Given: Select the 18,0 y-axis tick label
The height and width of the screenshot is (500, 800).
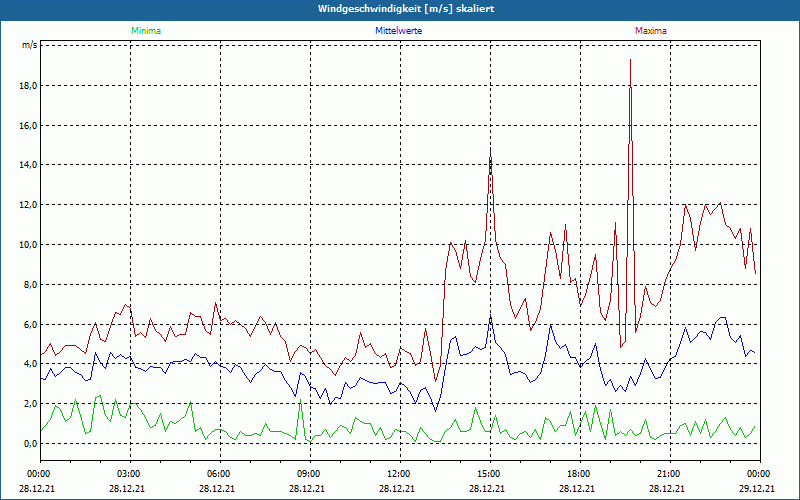Looking at the screenshot, I should pos(29,86).
